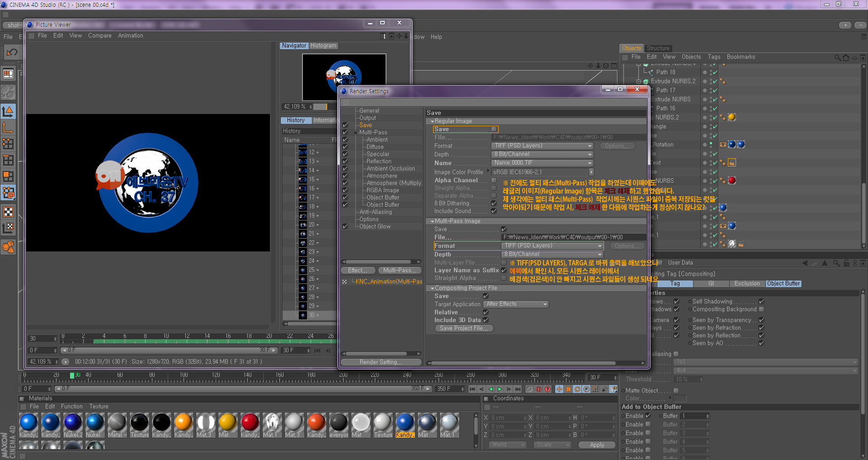Select frame 30 in Picture Viewer history
This screenshot has height=460, width=868.
[309, 315]
